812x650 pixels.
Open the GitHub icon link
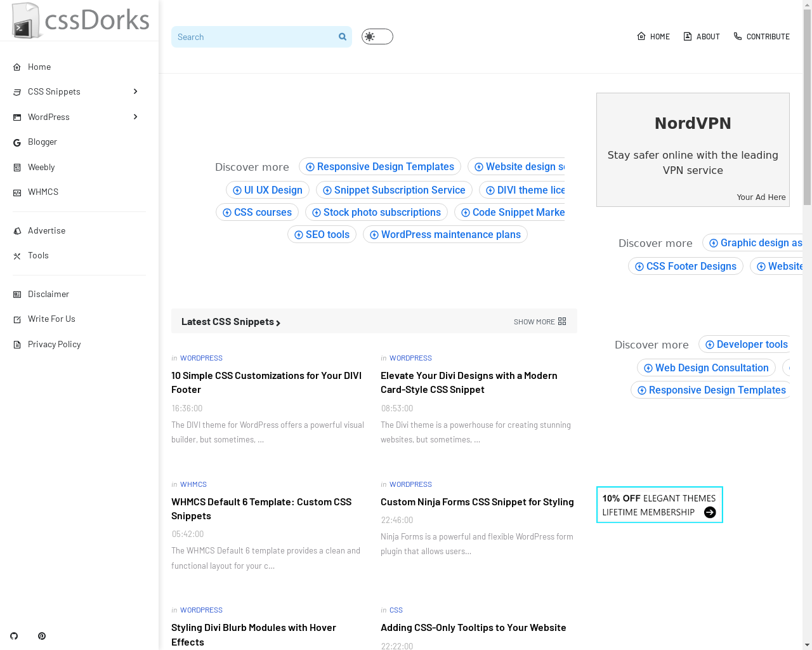[x=14, y=636]
